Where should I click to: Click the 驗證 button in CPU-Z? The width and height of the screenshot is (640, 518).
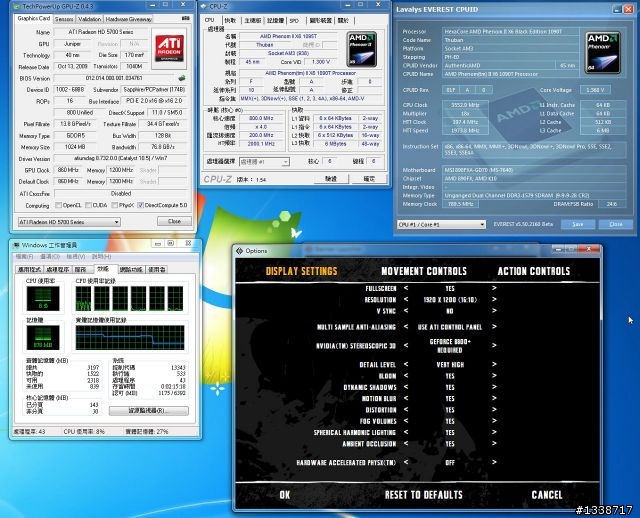coord(331,178)
